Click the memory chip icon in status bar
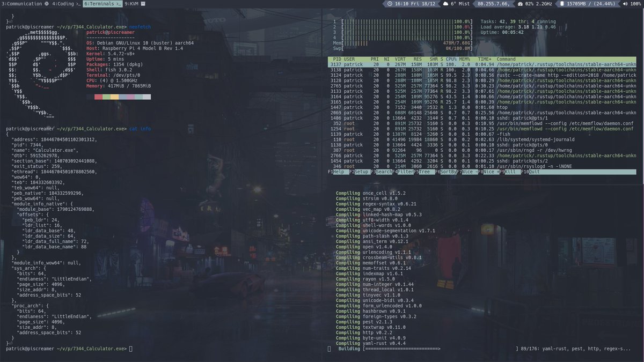This screenshot has height=362, width=644. click(563, 4)
